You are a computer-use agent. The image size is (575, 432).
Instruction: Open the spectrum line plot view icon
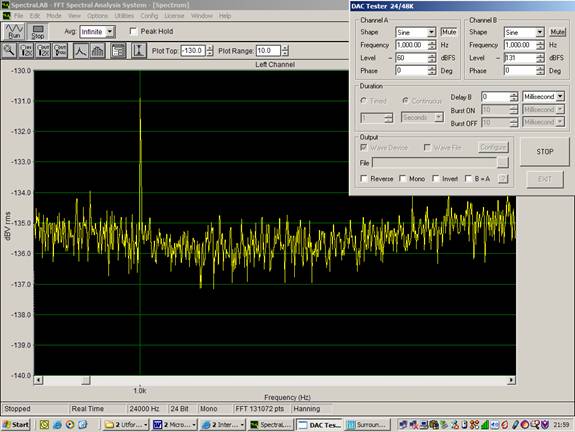click(80, 51)
